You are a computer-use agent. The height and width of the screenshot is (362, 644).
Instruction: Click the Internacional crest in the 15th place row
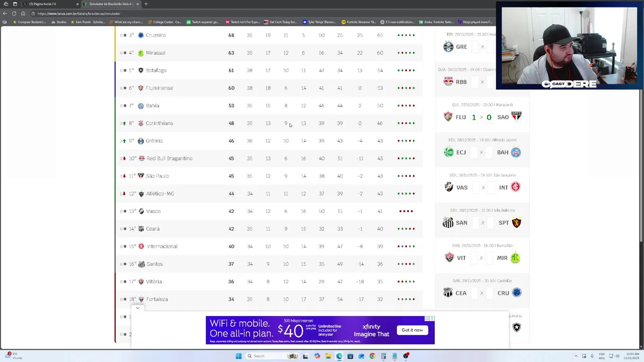141,246
